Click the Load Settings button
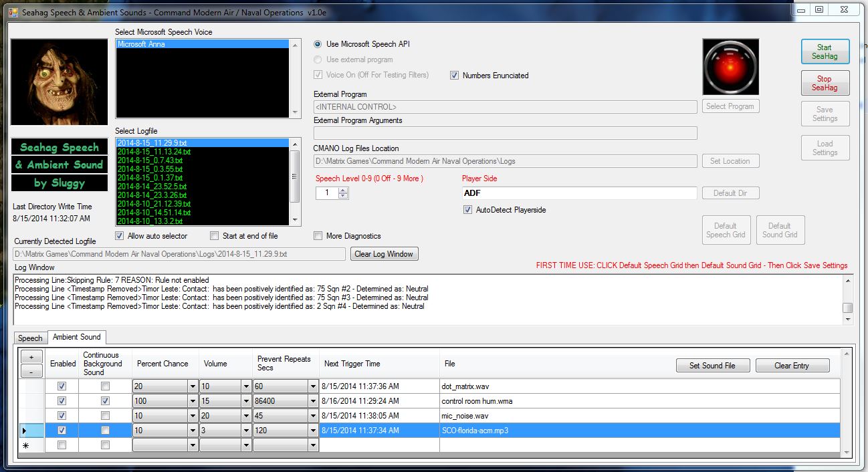The image size is (868, 472). [x=825, y=148]
